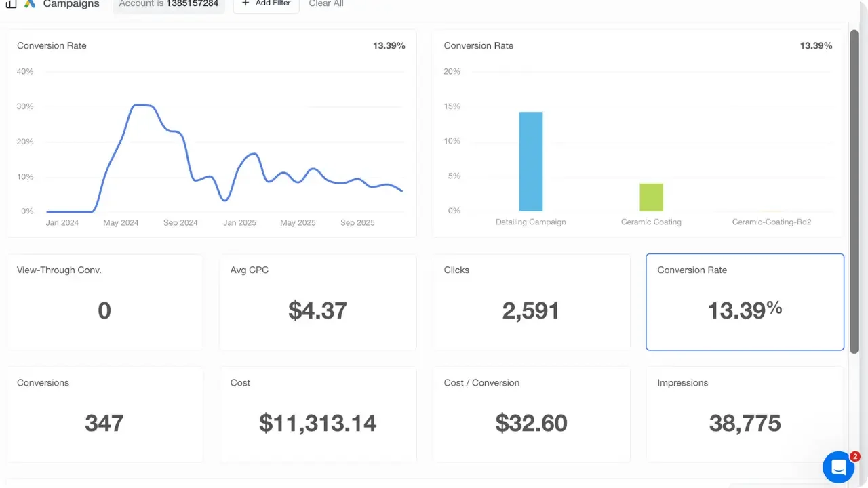Select the Clicks metric card
This screenshot has width=868, height=488.
(x=531, y=302)
